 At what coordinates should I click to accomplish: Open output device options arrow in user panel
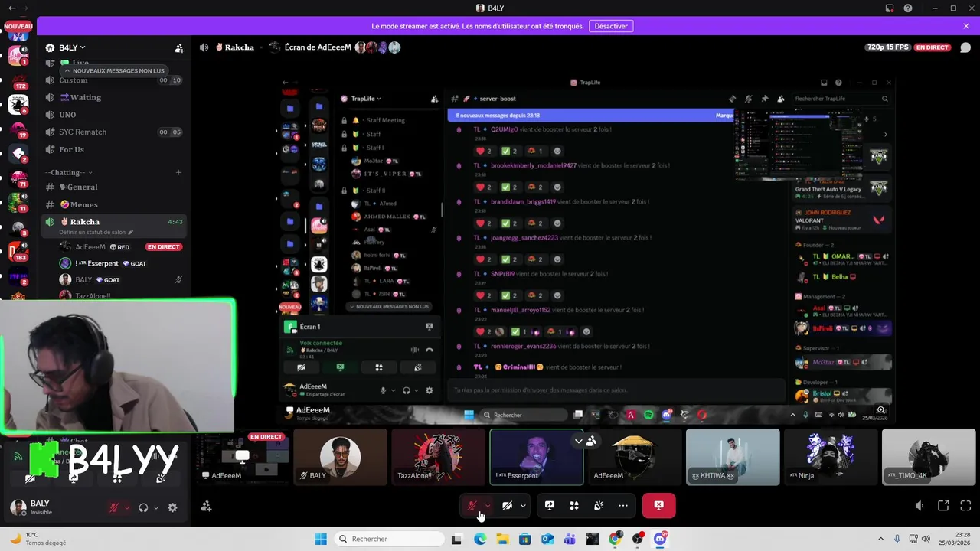pos(156,507)
